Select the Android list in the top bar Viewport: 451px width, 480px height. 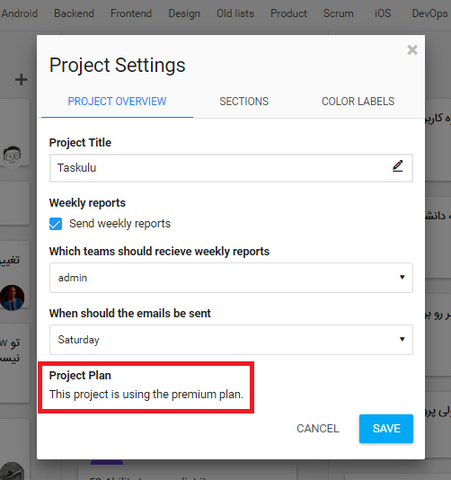tap(19, 13)
